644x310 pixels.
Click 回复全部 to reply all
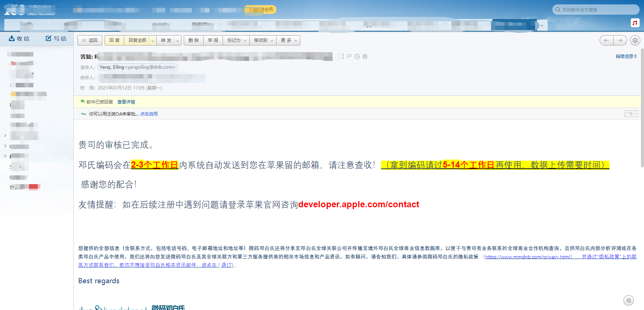pyautogui.click(x=138, y=40)
